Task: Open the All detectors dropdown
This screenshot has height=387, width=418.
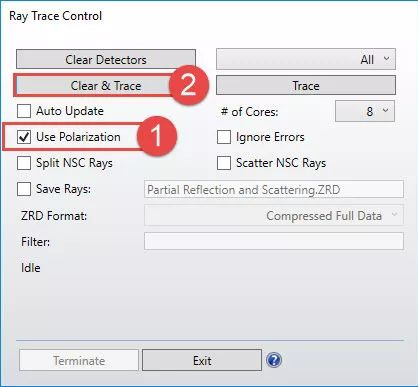Action: [306, 59]
